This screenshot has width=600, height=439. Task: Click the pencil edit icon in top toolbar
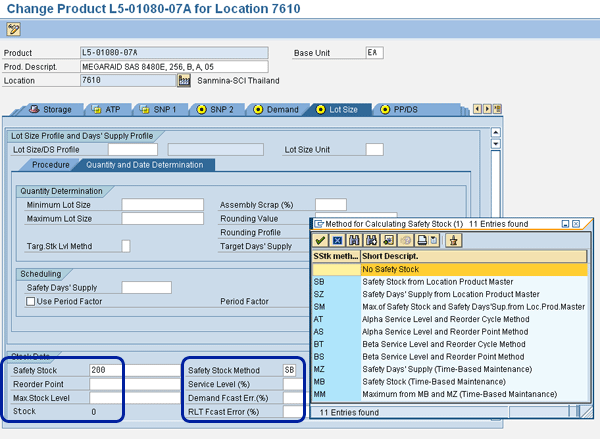point(13,28)
